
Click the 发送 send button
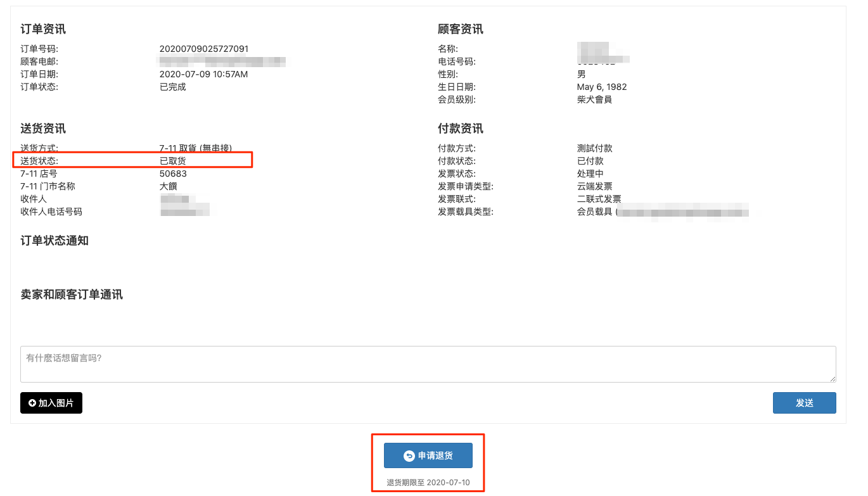pyautogui.click(x=804, y=403)
